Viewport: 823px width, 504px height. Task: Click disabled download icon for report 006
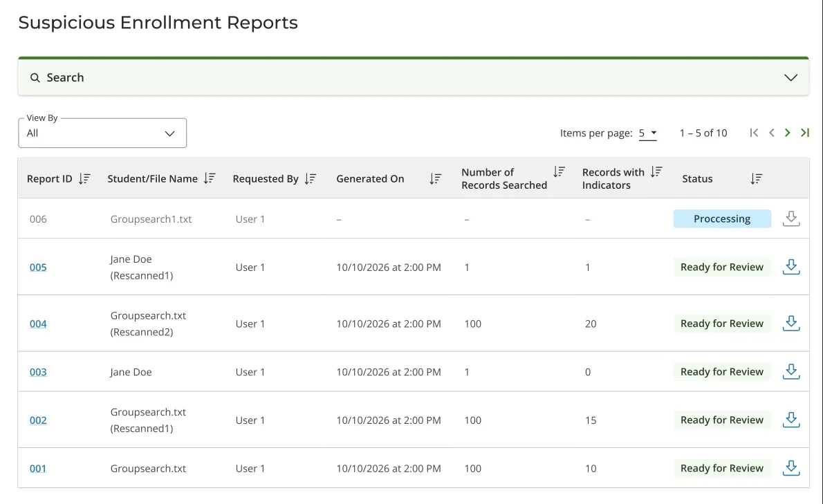pos(791,218)
